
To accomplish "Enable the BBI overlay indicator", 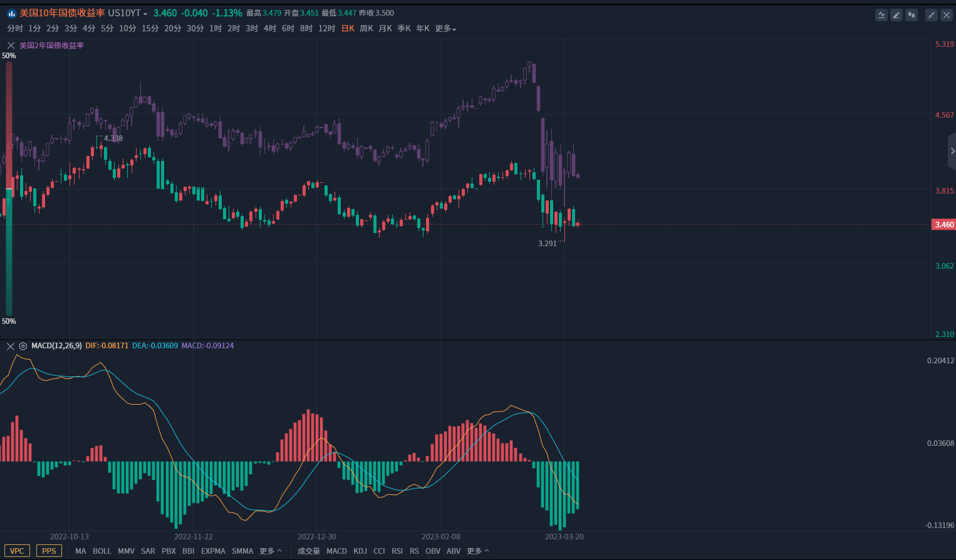I will tap(189, 551).
